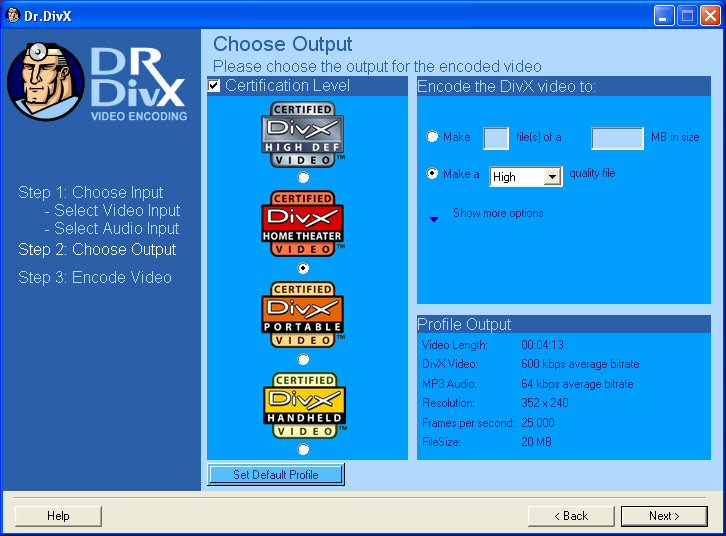Minimize the Dr.DivX window
The width and height of the screenshot is (726, 536).
click(664, 16)
